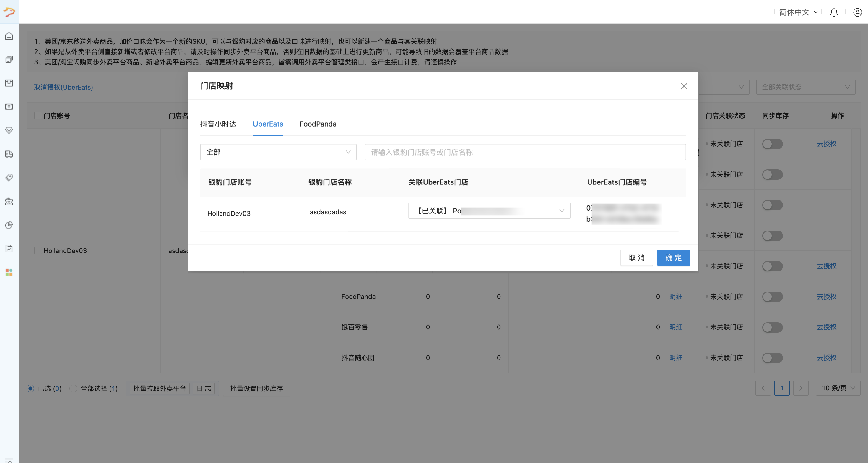Image resolution: width=868 pixels, height=463 pixels.
Task: Click 去授权 in the 抖音随心团 row
Action: 826,358
